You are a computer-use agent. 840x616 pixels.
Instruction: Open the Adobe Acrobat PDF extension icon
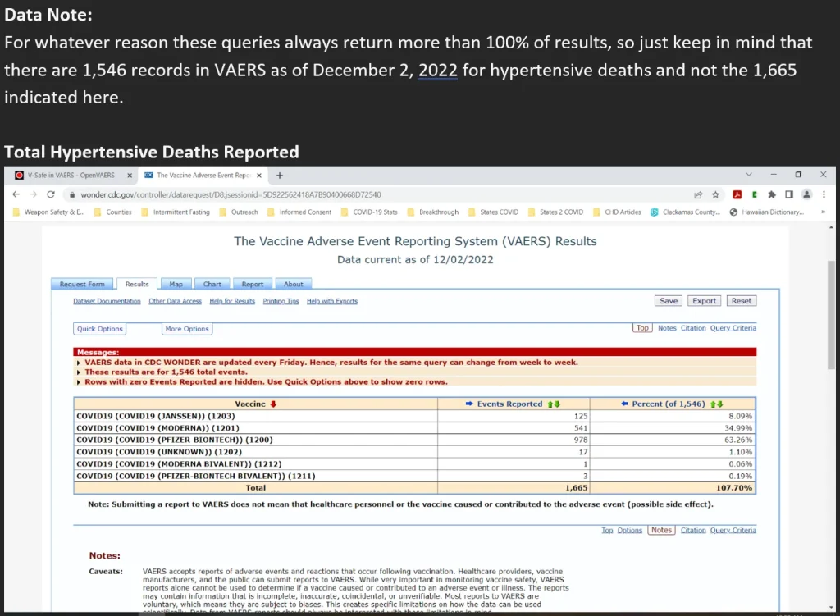click(737, 194)
